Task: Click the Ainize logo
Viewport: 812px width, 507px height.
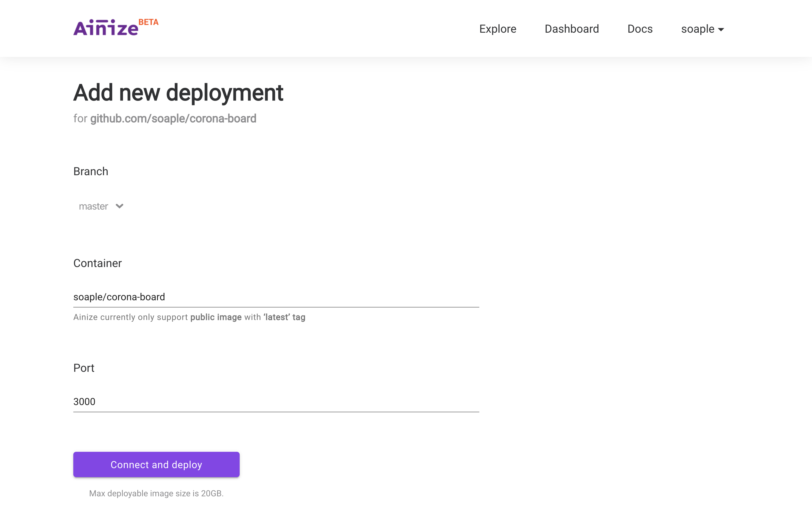Action: [106, 28]
